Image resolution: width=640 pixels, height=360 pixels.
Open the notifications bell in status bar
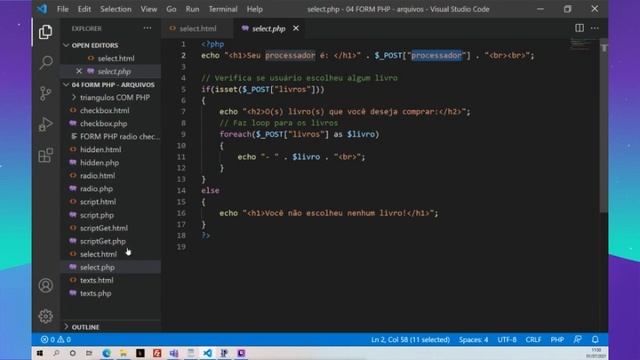[x=595, y=340]
